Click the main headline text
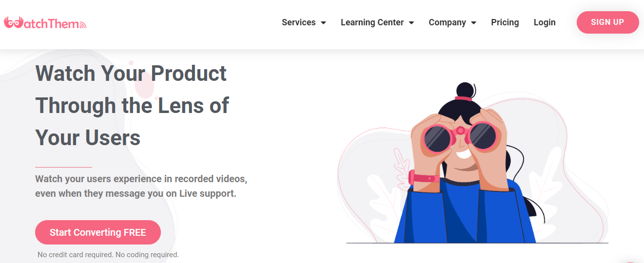The width and height of the screenshot is (644, 263). click(132, 106)
